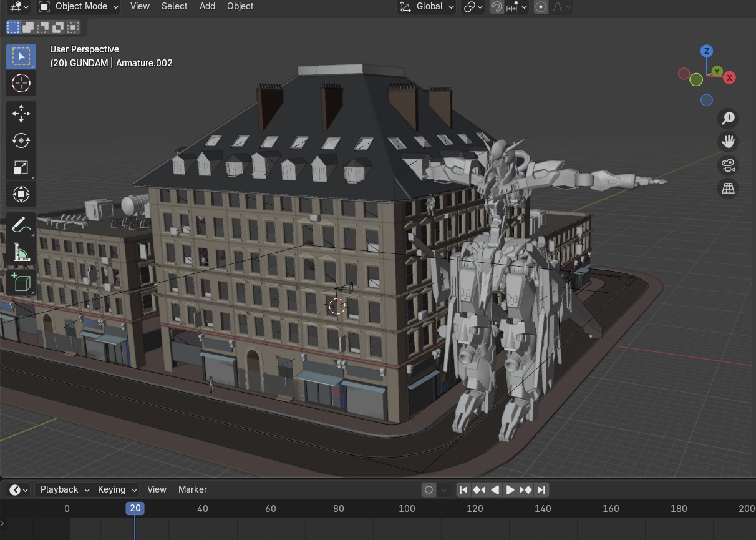Set selection mode to Extend
This screenshot has height=540, width=756.
28,27
